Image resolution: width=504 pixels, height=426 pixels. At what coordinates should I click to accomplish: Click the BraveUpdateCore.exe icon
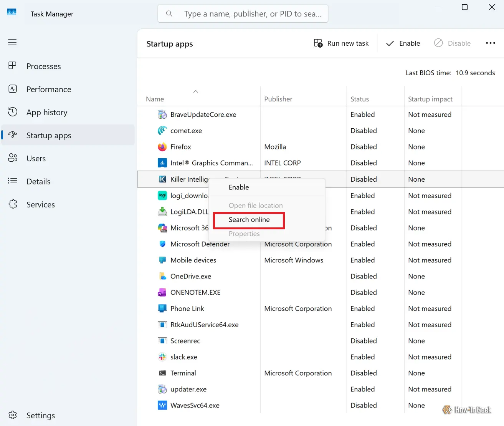pyautogui.click(x=162, y=114)
